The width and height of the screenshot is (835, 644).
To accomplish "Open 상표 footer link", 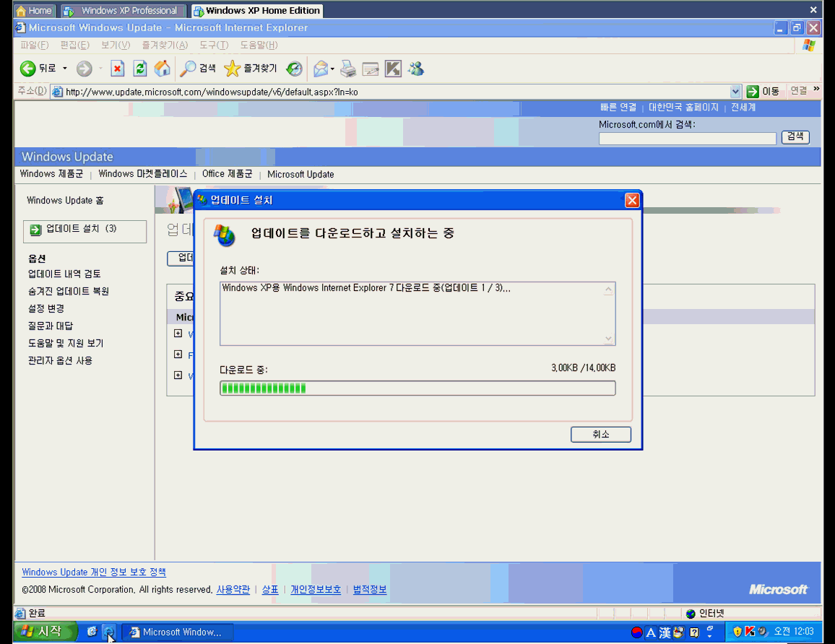I will point(270,589).
